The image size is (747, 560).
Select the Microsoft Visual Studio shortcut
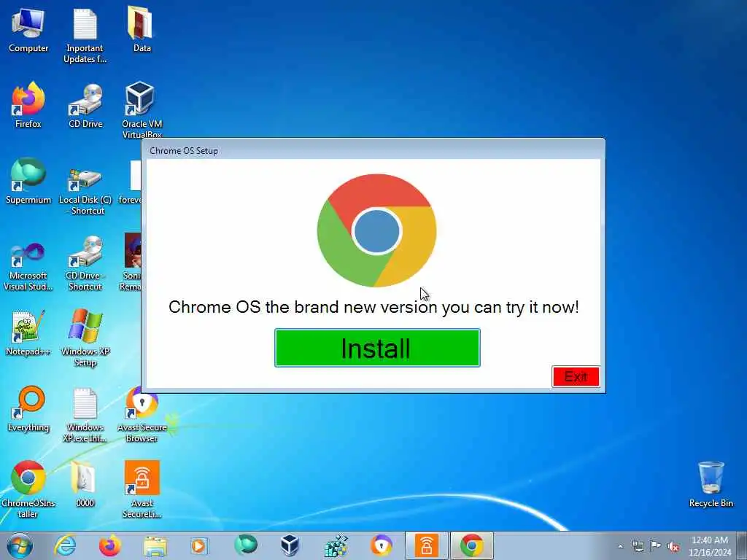[x=28, y=265]
